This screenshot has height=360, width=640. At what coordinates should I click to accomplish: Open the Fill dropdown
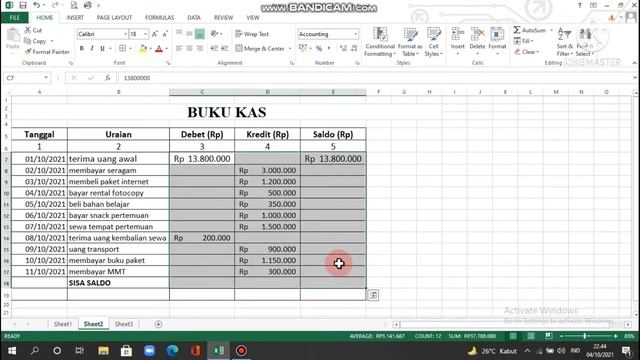click(x=524, y=41)
